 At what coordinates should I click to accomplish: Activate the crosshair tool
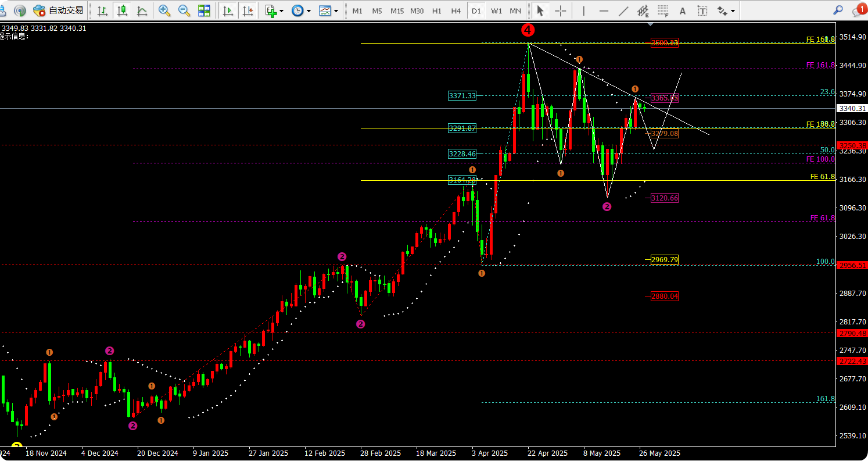coord(561,10)
